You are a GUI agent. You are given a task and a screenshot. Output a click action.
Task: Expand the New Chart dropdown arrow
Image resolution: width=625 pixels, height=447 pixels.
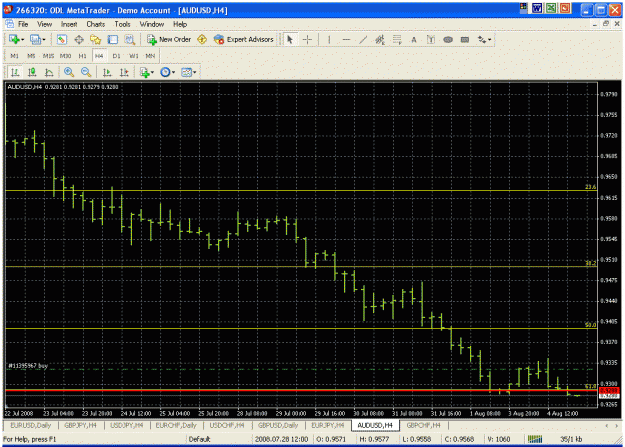point(23,39)
